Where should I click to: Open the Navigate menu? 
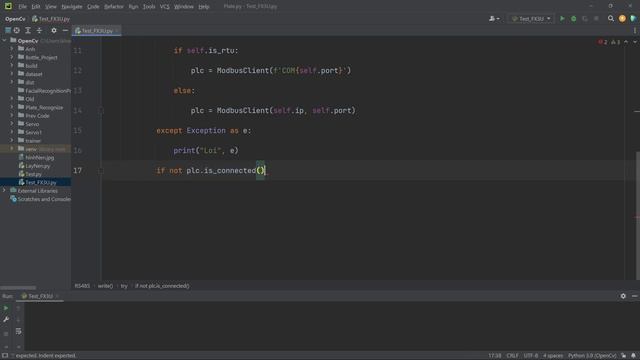(x=72, y=7)
